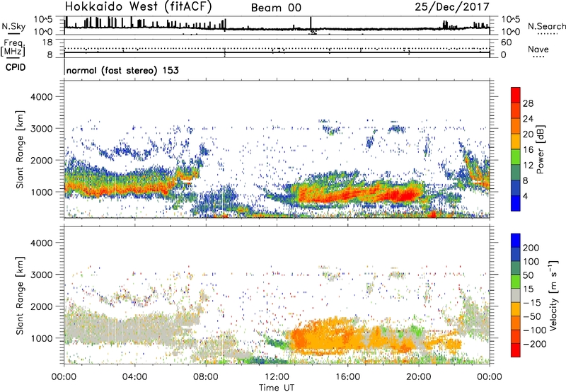Click the "Velocity [m s-1]" color bar title
Image resolution: width=566 pixels, height=392 pixels.
pos(553,295)
